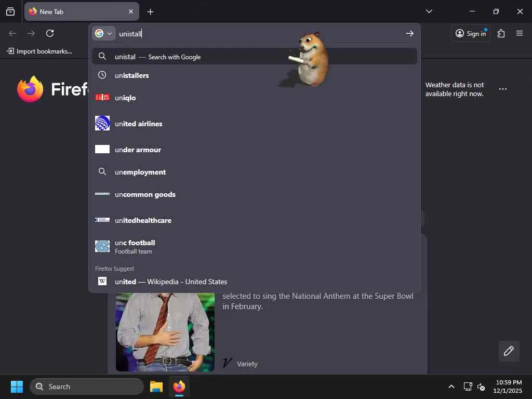Select the unitedhealthcare suggestion
The width and height of the screenshot is (532, 399).
tap(255, 220)
